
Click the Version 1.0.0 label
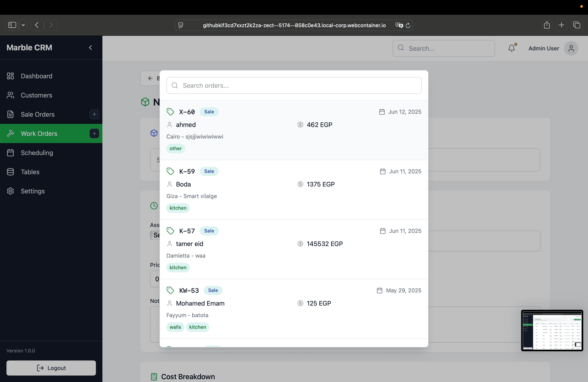tap(21, 351)
